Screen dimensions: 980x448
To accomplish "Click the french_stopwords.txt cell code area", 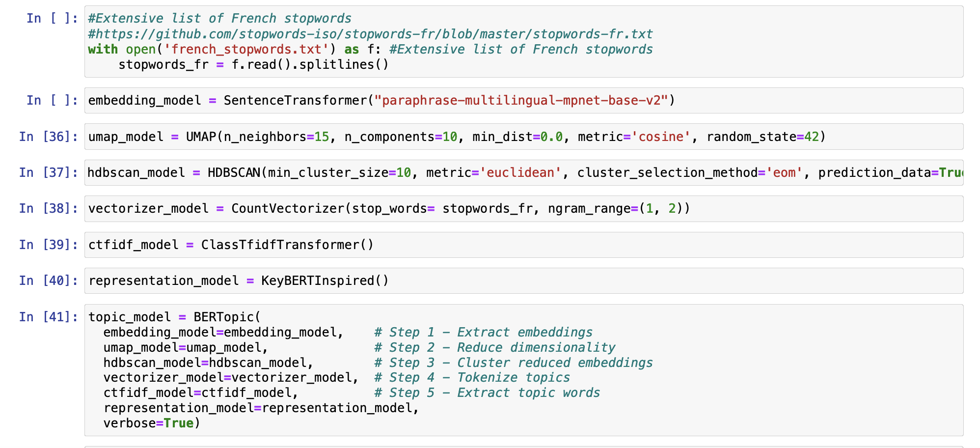I will click(523, 42).
